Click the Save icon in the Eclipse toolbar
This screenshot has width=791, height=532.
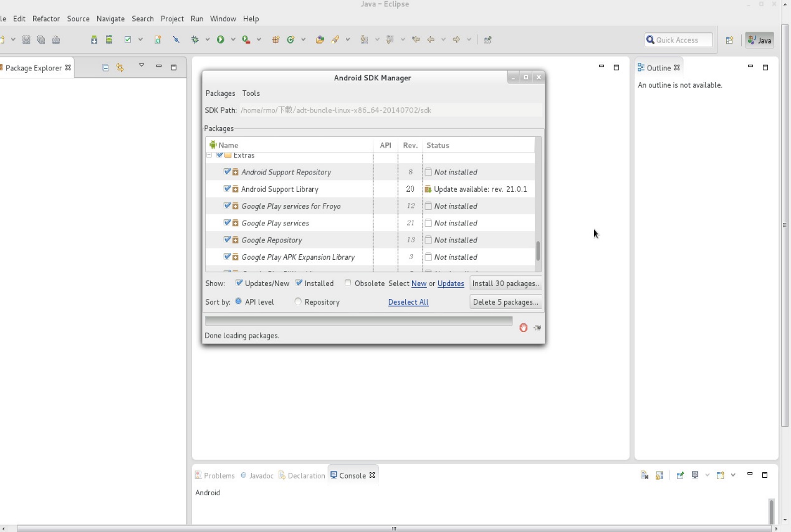(25, 39)
